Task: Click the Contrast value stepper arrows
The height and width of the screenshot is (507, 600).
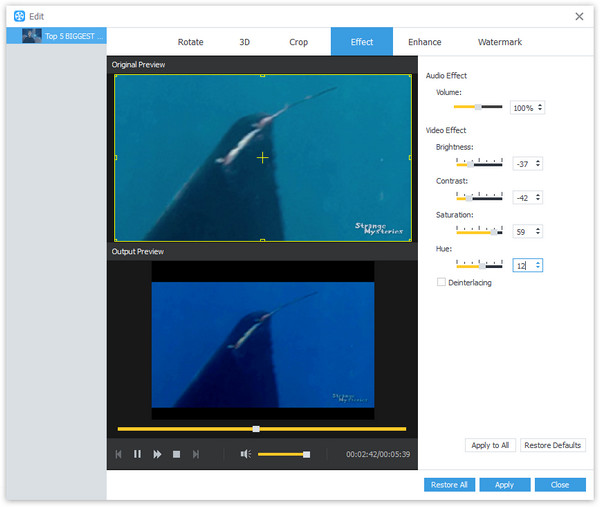Action: coord(538,197)
